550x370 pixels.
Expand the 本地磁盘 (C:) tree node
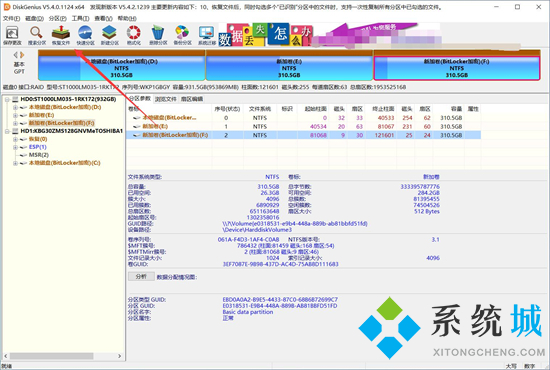click(x=15, y=163)
